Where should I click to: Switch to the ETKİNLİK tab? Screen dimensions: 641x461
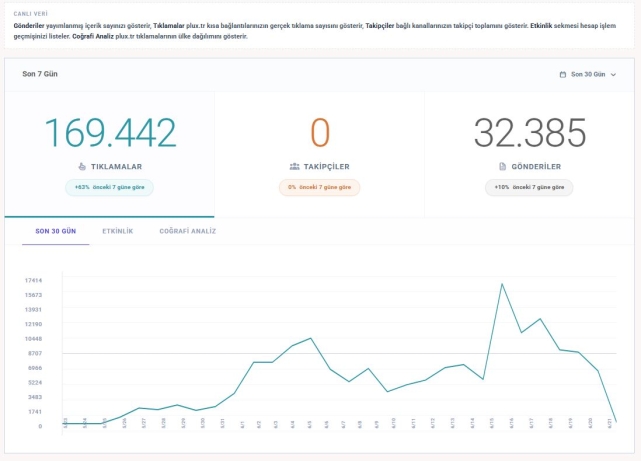(118, 231)
